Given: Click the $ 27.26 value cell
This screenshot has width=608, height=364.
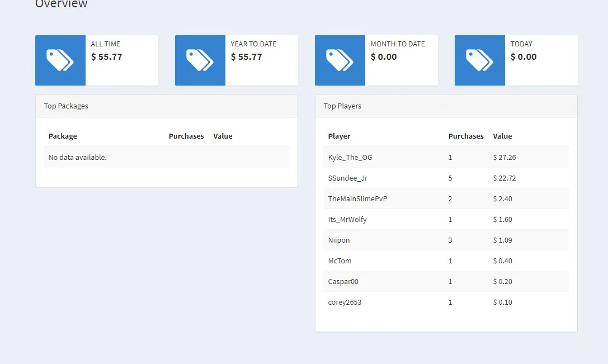Looking at the screenshot, I should [x=505, y=157].
